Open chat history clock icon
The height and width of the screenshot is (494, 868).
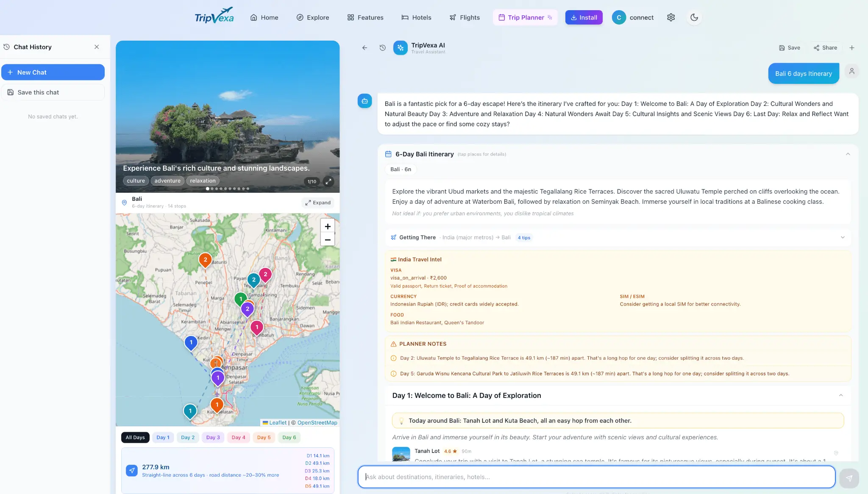point(383,48)
